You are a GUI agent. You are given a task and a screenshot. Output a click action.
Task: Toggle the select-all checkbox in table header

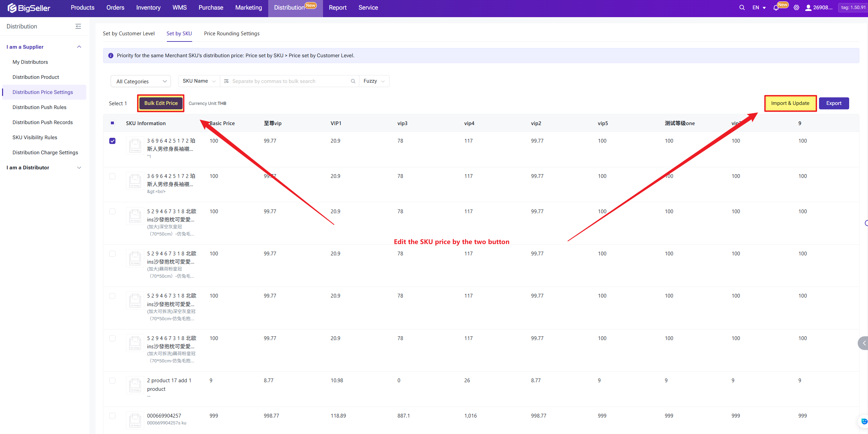(x=112, y=123)
